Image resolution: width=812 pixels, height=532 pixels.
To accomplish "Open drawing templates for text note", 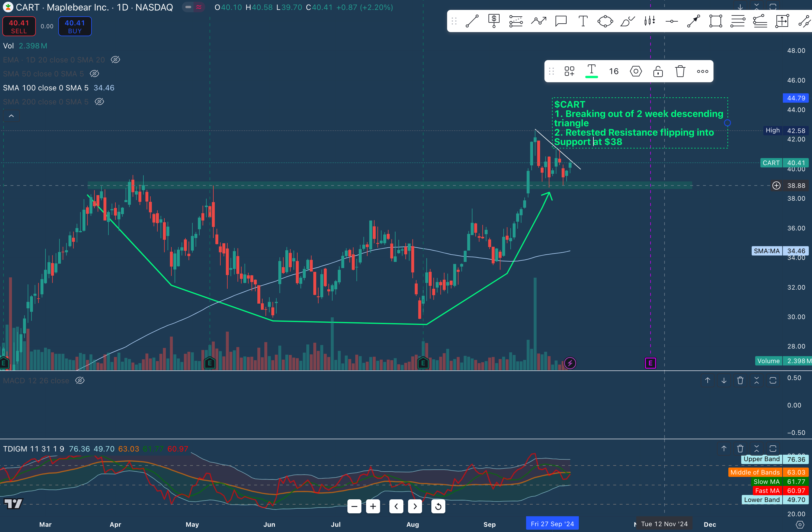I will tap(569, 71).
